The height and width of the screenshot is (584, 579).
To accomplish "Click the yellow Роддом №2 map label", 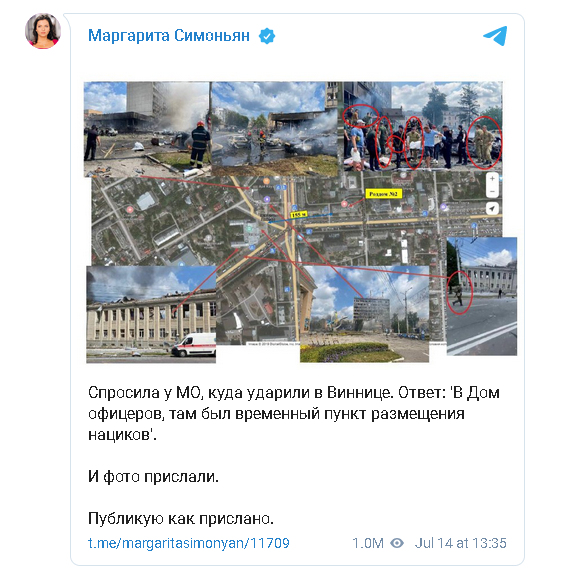I will 383,194.
